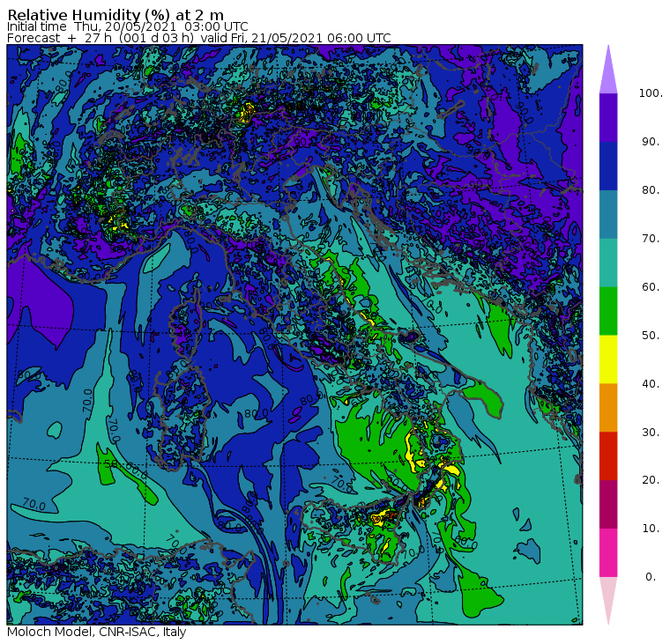
Task: Click the 90–100 purple legend swatch
Action: point(608,117)
